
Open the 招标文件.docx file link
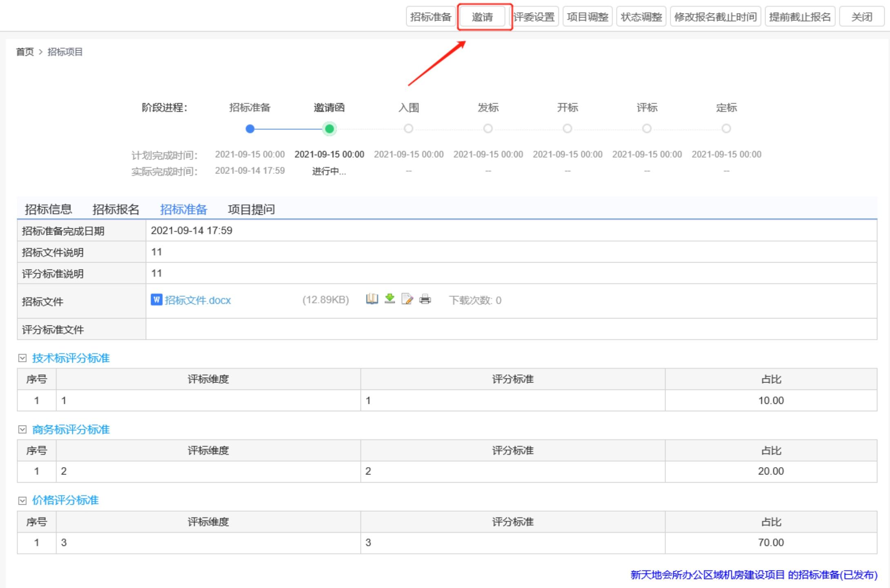point(198,300)
